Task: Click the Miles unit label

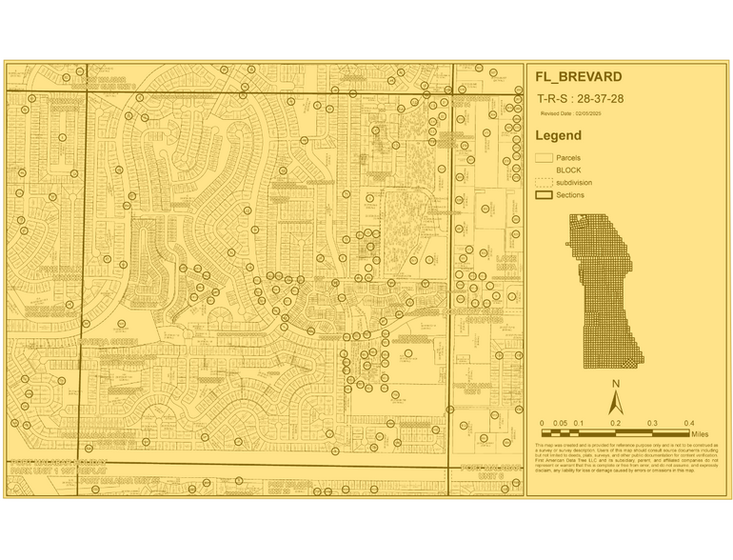Action: [x=700, y=433]
